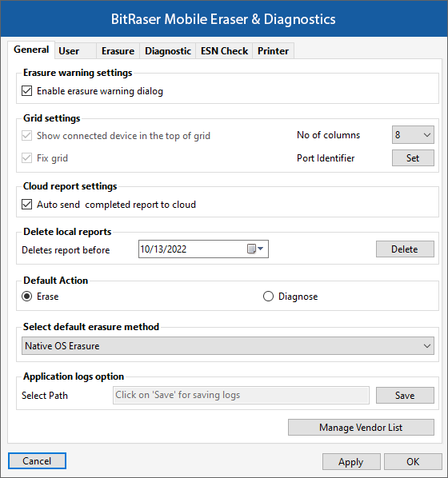448x478 pixels.
Task: Click the Cloud report settings heading
Action: point(70,186)
